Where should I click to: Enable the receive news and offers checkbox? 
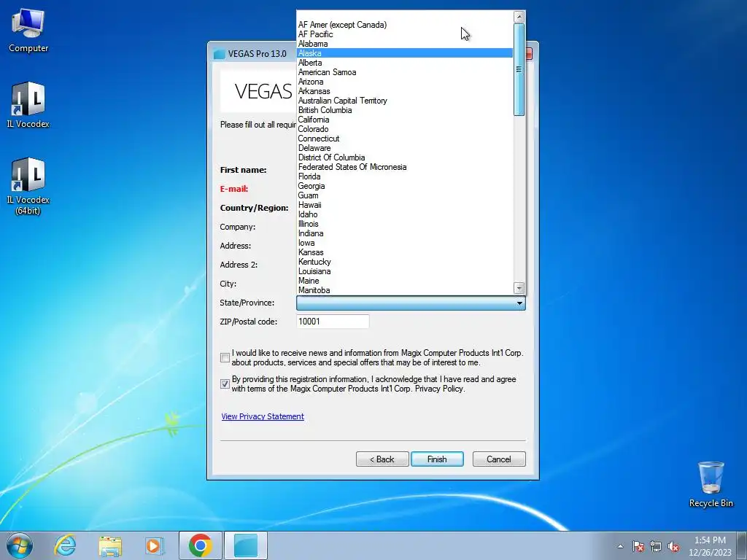click(x=225, y=357)
